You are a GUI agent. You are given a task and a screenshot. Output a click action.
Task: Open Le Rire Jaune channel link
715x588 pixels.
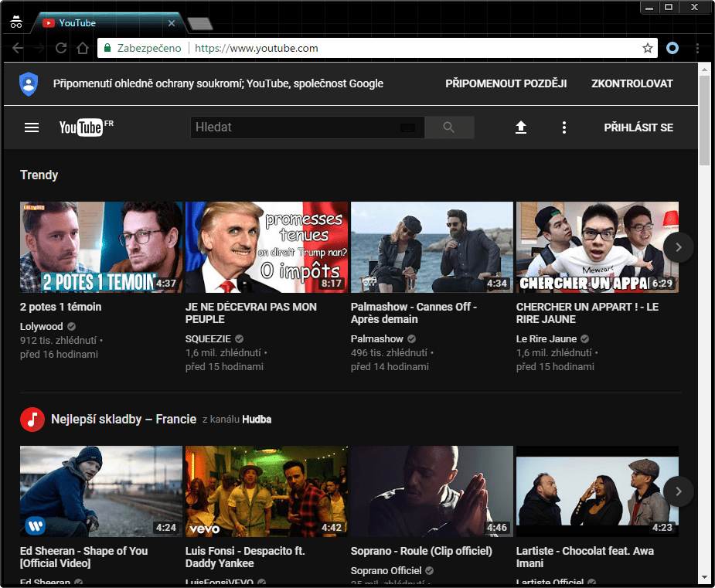point(546,338)
